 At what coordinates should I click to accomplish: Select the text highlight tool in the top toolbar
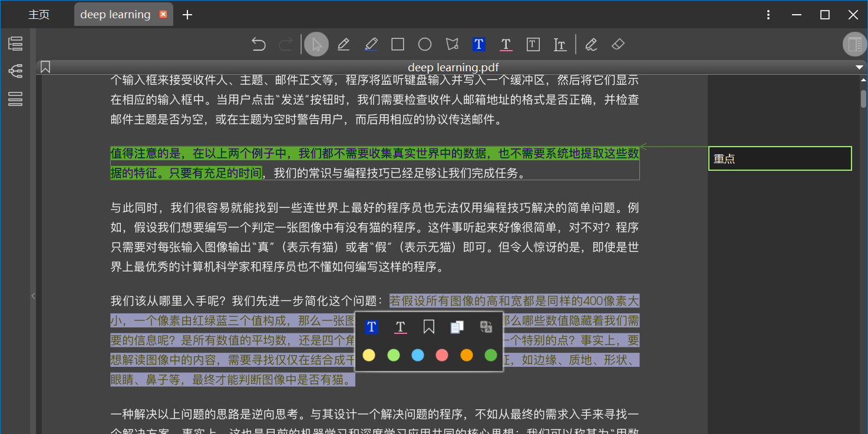(478, 44)
